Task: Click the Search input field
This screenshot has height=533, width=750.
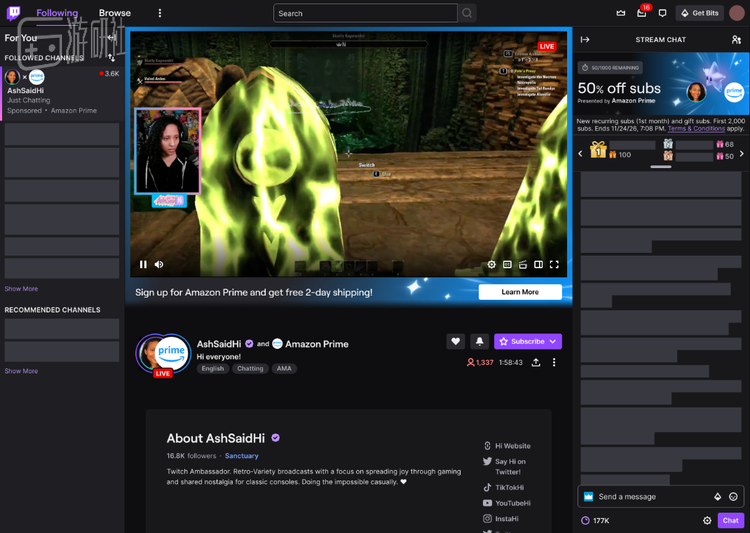Action: [x=365, y=13]
